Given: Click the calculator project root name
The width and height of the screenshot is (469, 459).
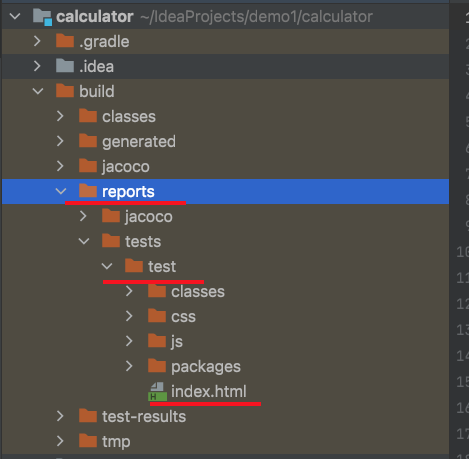Looking at the screenshot, I should click(x=95, y=17).
